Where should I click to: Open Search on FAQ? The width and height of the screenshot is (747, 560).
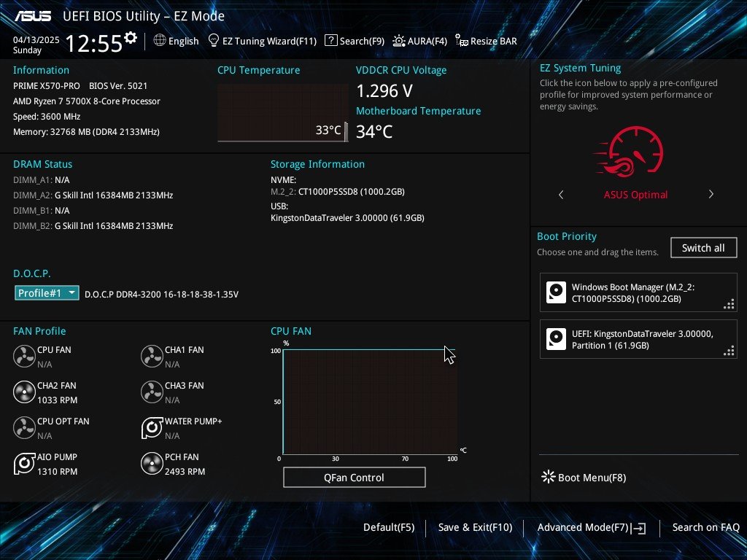click(706, 528)
